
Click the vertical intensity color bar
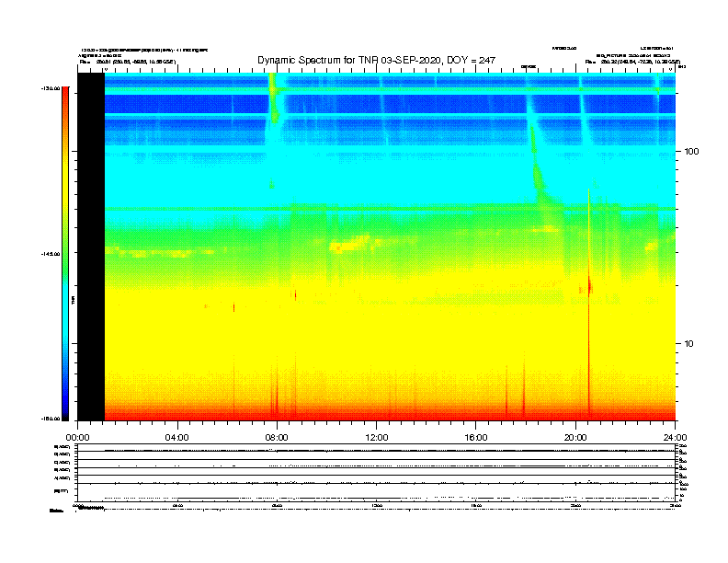[65, 254]
